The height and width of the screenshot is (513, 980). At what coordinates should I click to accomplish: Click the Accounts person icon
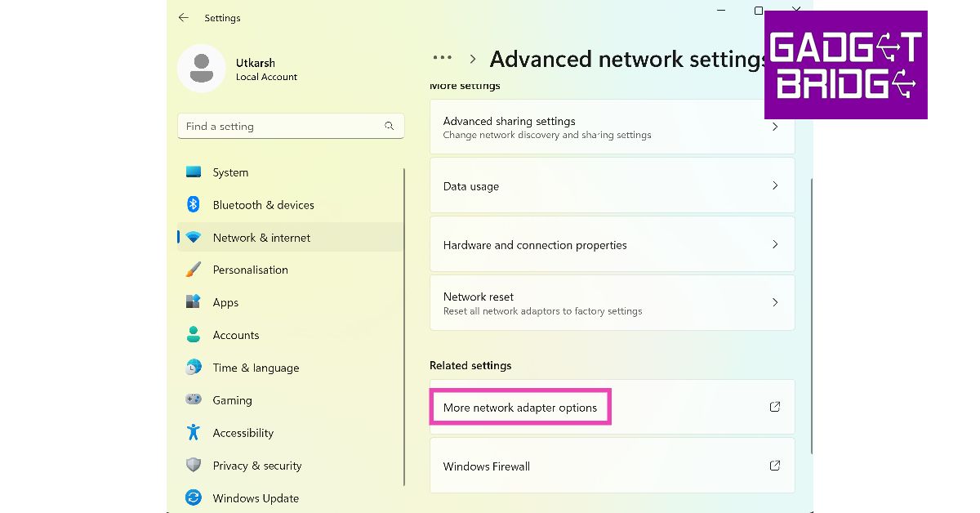pyautogui.click(x=194, y=335)
